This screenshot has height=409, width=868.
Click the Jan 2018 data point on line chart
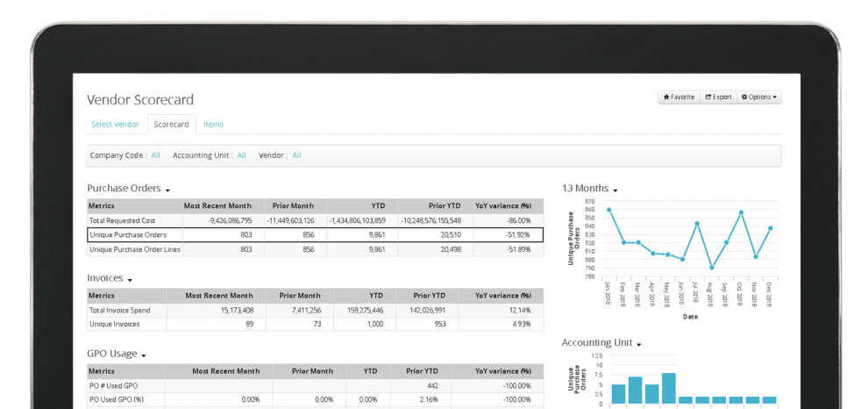click(x=609, y=210)
